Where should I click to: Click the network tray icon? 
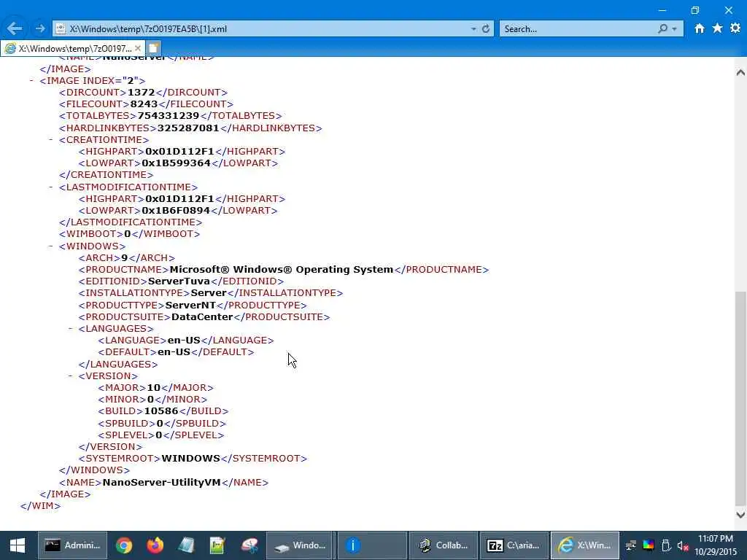point(631,545)
